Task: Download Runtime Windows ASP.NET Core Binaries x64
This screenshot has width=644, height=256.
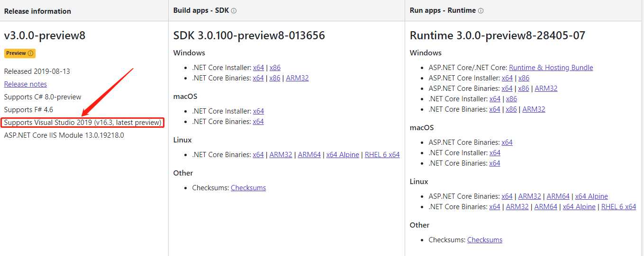Action: (x=507, y=88)
